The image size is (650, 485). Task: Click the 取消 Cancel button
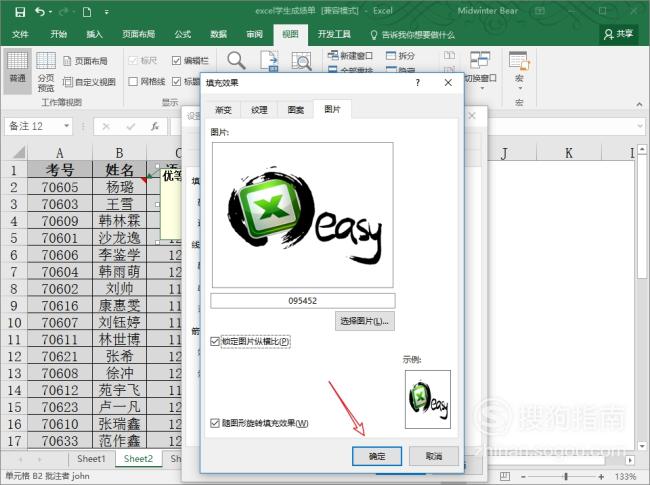click(x=434, y=456)
